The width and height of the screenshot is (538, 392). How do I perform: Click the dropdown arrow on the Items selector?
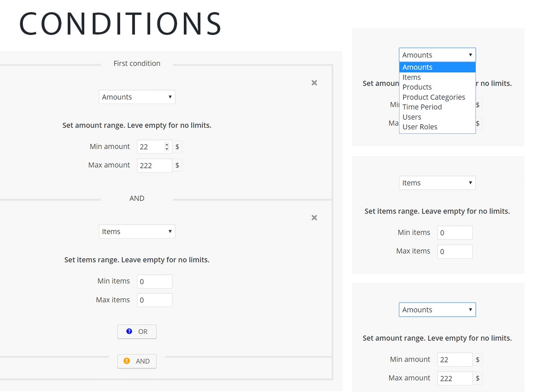point(170,231)
